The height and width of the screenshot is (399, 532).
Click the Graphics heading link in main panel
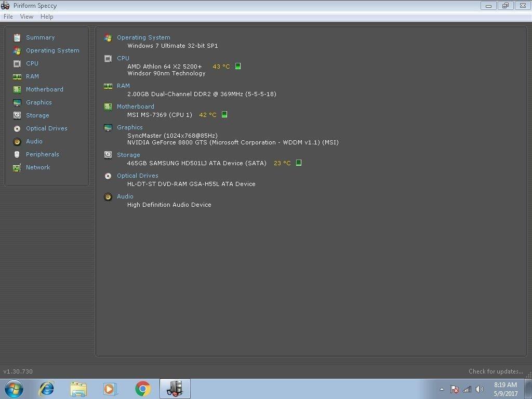click(x=129, y=127)
